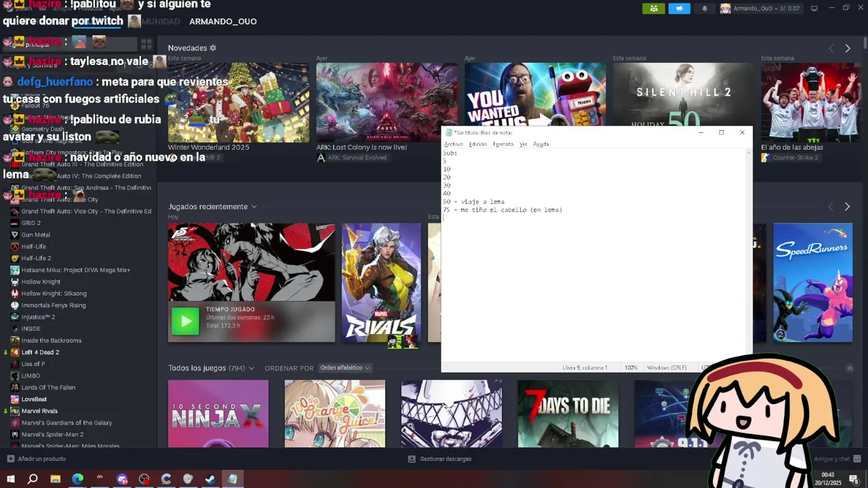
Task: Select Hatsune Miku: Project DIVA Mega Mix+
Action: tap(76, 270)
